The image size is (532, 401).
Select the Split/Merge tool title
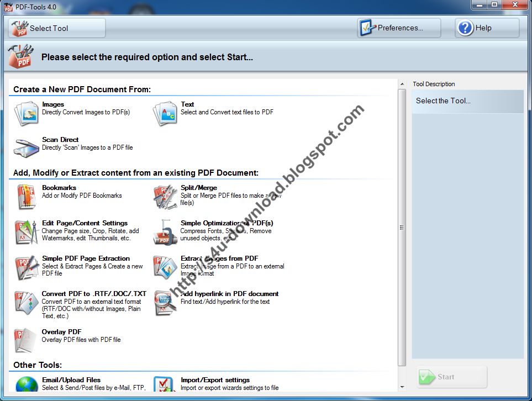pyautogui.click(x=199, y=188)
